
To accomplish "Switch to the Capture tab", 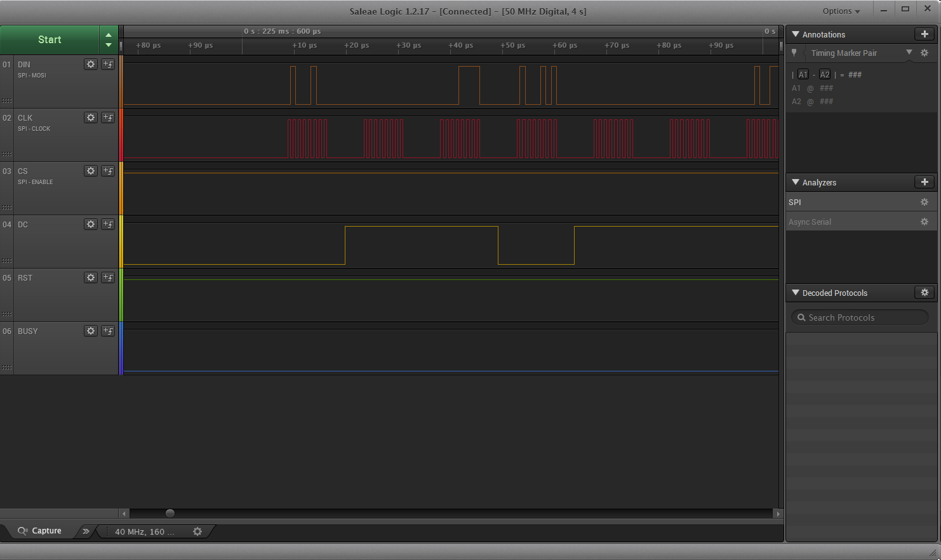I will [x=40, y=531].
